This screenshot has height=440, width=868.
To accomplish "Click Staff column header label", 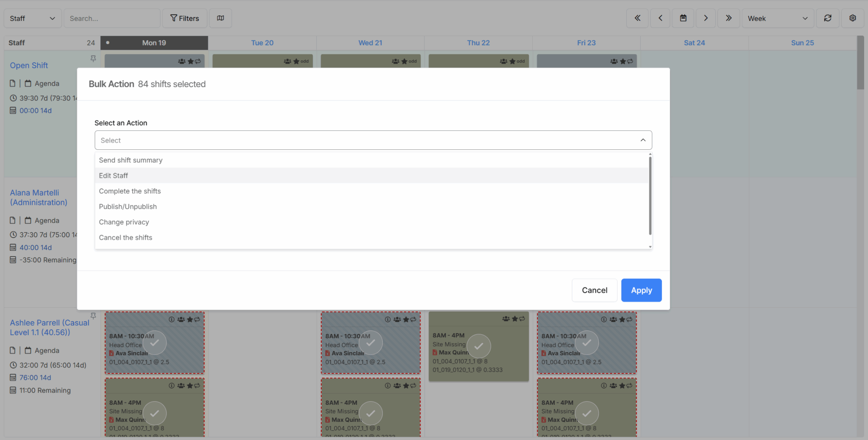I will 17,43.
